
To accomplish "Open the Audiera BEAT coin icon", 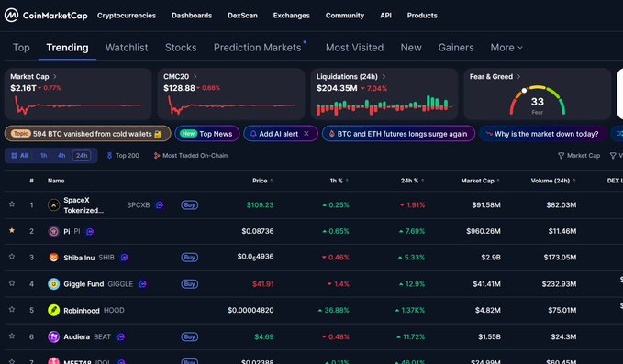I will [53, 336].
